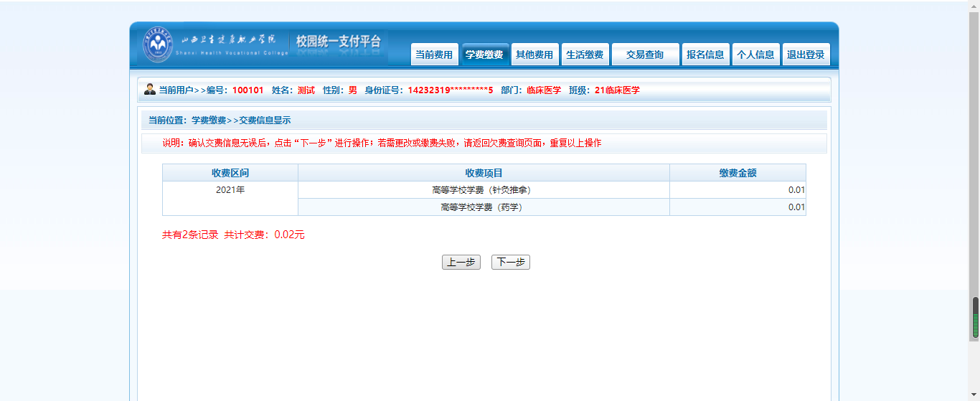Select the 高等学校学费（针灸推拿） row

pos(484,190)
